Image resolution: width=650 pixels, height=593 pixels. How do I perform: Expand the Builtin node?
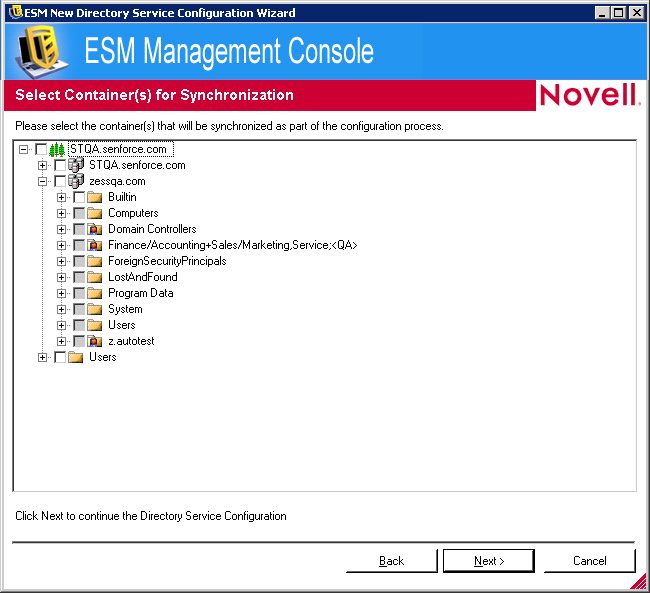(x=61, y=197)
